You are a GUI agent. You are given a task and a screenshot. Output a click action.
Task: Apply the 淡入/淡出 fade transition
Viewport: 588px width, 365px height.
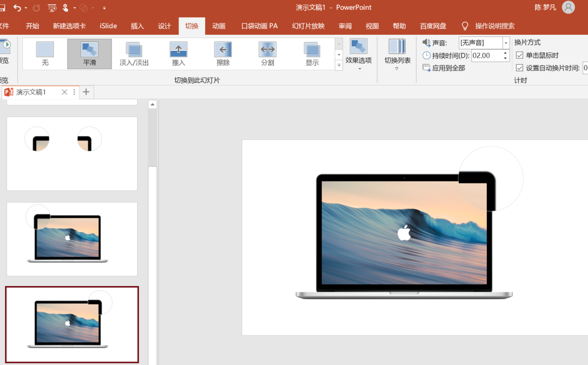point(134,53)
